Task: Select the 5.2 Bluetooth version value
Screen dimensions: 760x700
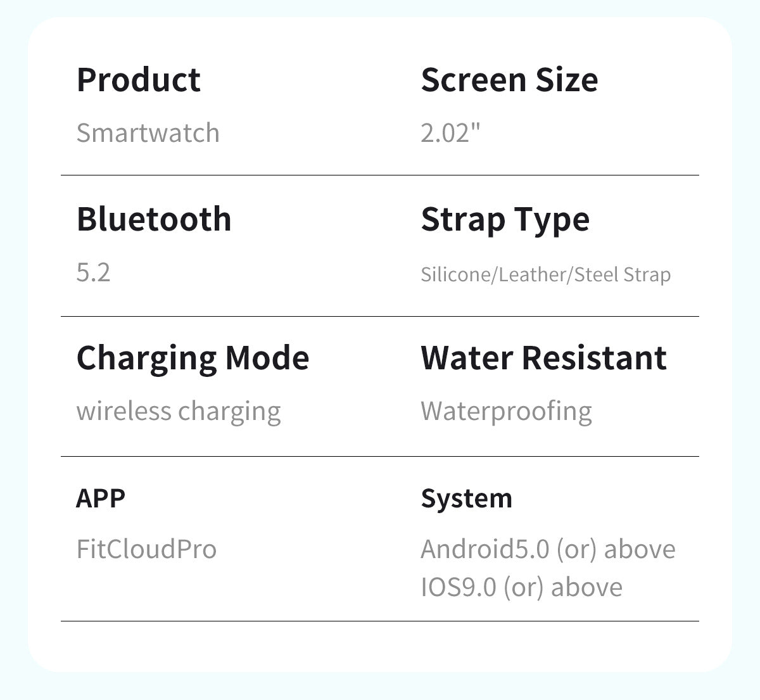Action: [x=93, y=272]
